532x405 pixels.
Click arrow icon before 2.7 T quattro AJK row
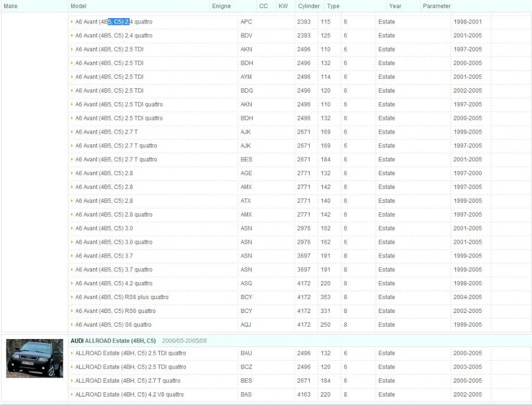(x=72, y=146)
